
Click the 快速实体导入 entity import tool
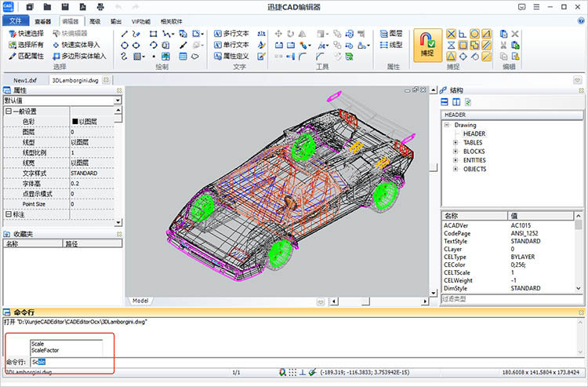coord(78,45)
